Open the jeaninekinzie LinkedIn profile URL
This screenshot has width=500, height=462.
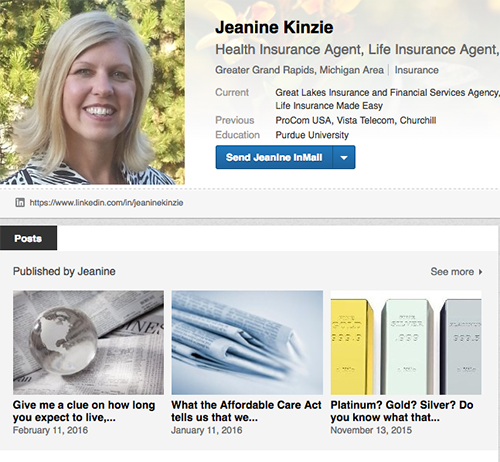point(106,203)
